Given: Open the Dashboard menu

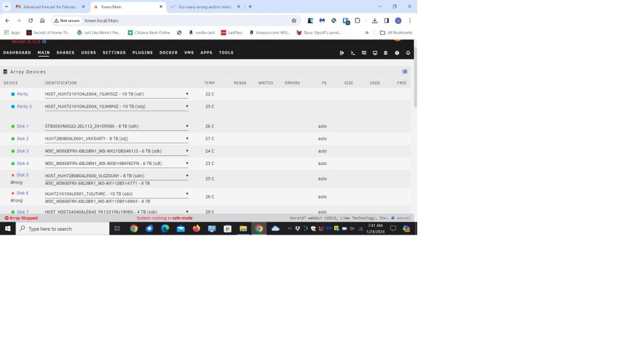Looking at the screenshot, I should click(17, 53).
